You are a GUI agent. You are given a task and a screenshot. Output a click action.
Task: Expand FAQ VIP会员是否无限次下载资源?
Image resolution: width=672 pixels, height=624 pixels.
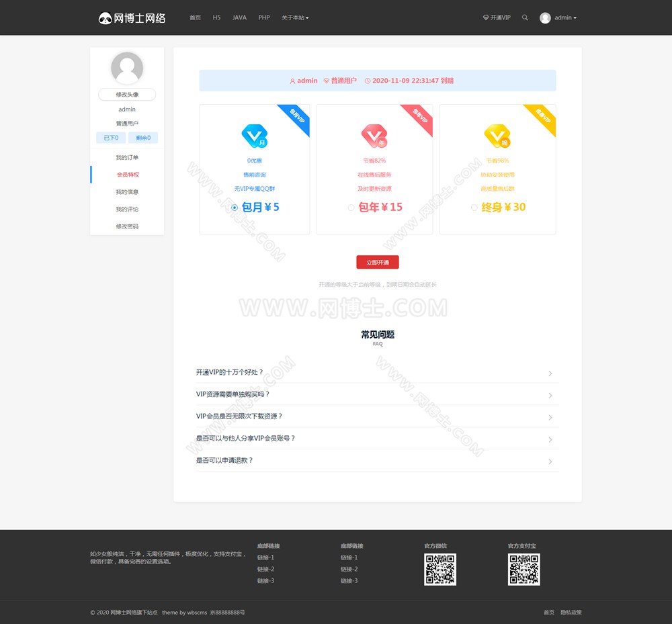377,416
